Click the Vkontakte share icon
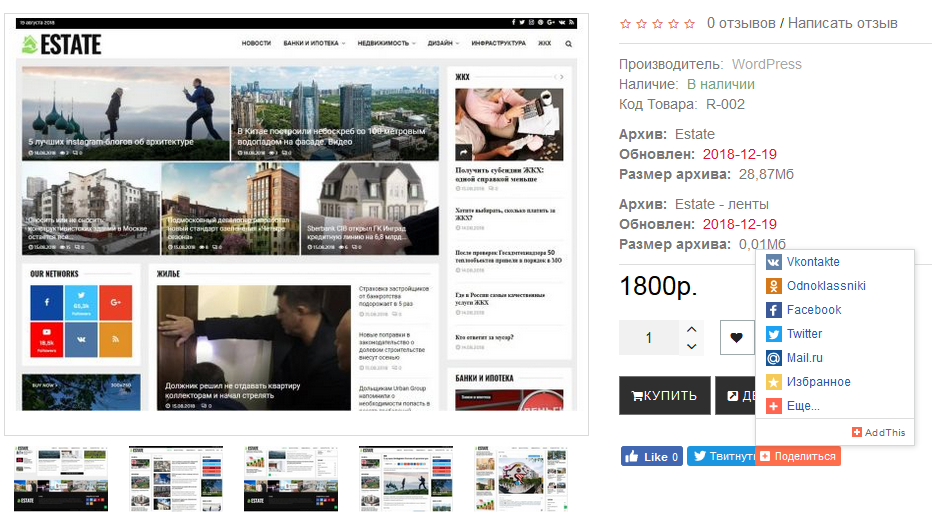Screen dimensions: 932x527 (x=774, y=262)
